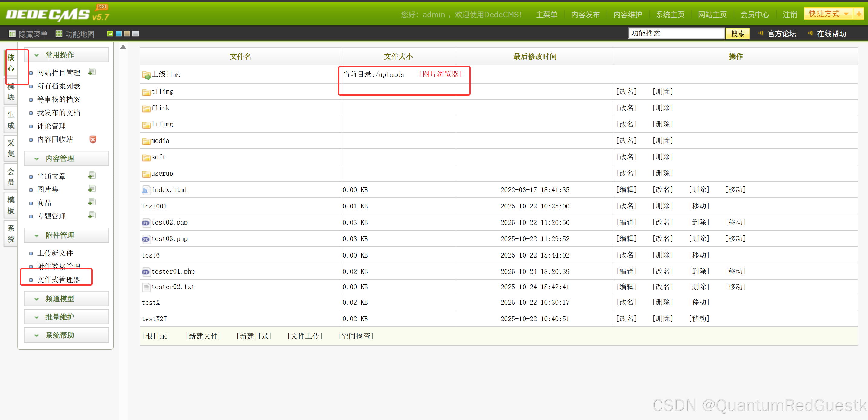Image resolution: width=868 pixels, height=420 pixels.
Task: Click the add icon next to 普通文章
Action: pyautogui.click(x=92, y=176)
